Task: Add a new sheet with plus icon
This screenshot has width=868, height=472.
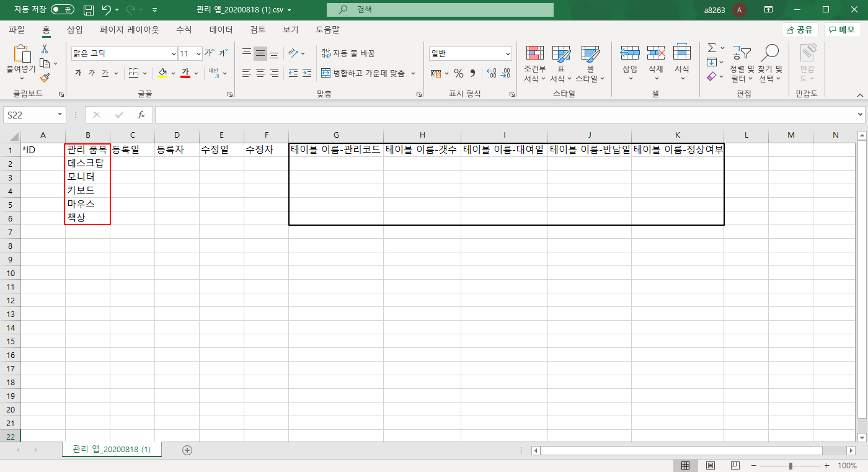Action: click(x=187, y=450)
